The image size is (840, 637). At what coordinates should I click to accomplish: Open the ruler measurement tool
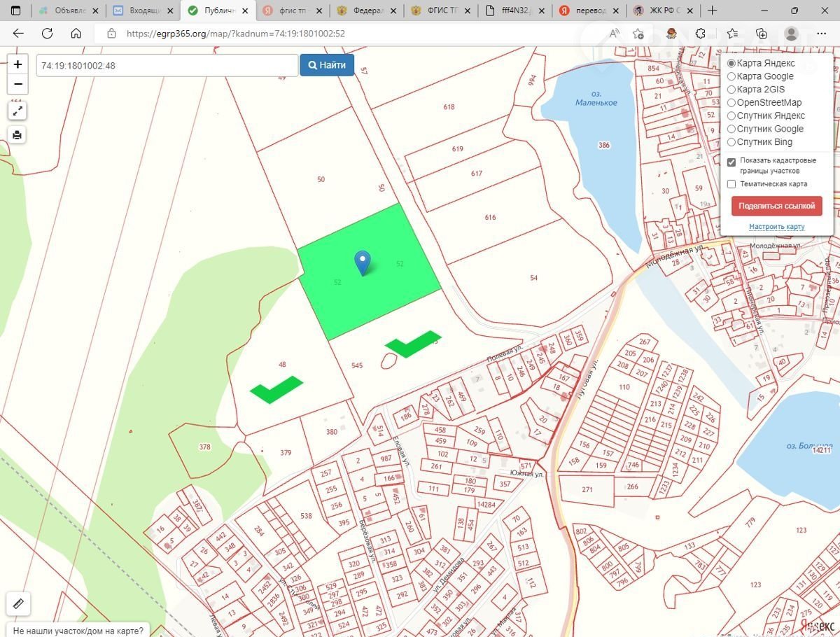pos(18,603)
